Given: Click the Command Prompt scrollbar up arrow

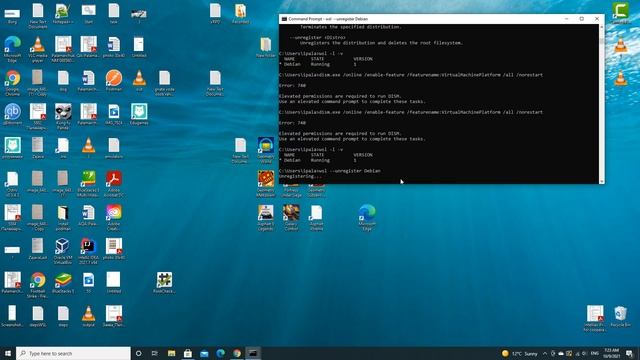Looking at the screenshot, I should pyautogui.click(x=602, y=27).
